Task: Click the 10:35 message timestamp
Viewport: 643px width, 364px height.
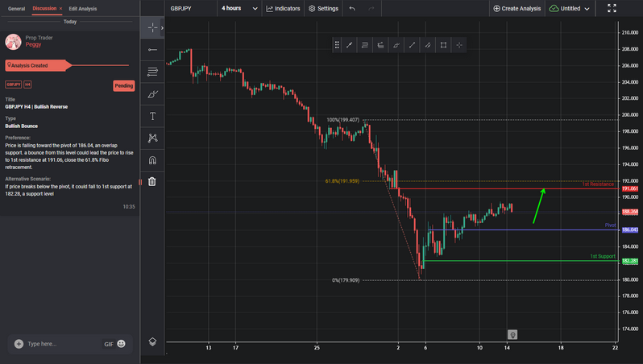Action: (129, 207)
